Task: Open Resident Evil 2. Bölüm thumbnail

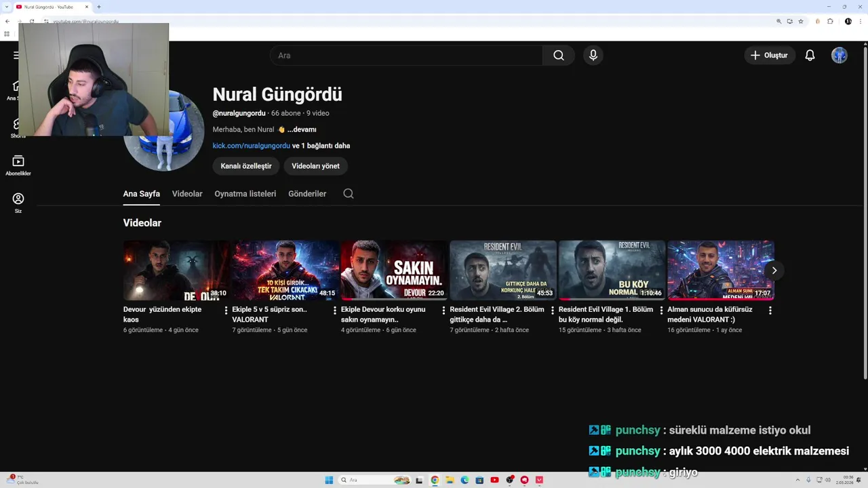Action: pyautogui.click(x=503, y=270)
